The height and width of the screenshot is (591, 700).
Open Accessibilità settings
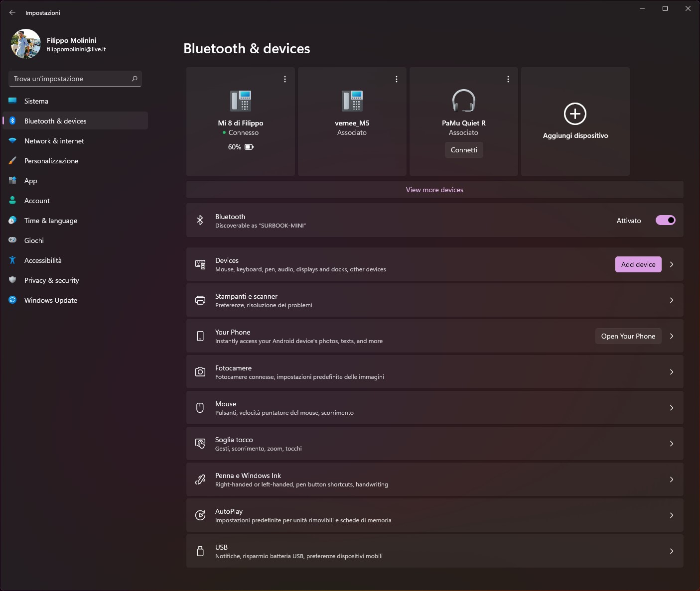click(75, 260)
